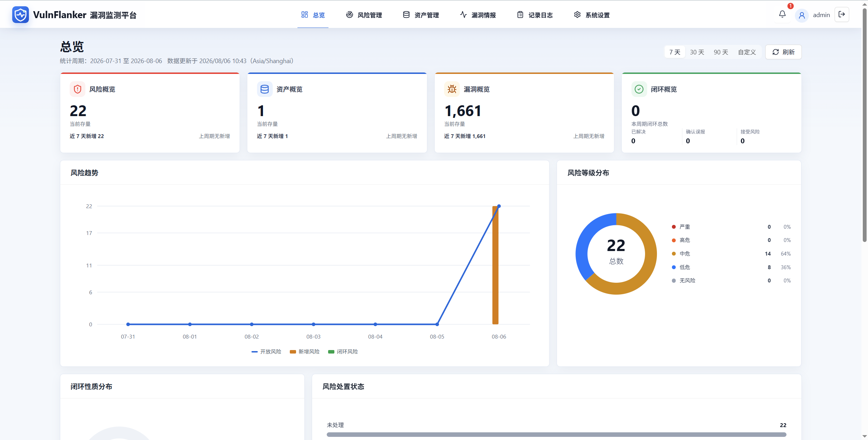Go to 资产管理 menu
This screenshot has height=440, width=868.
click(421, 15)
